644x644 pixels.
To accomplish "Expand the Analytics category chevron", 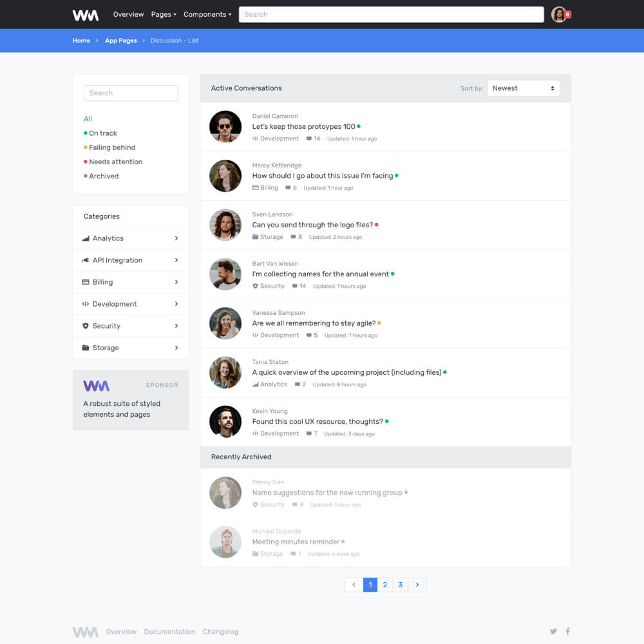I will [x=176, y=238].
